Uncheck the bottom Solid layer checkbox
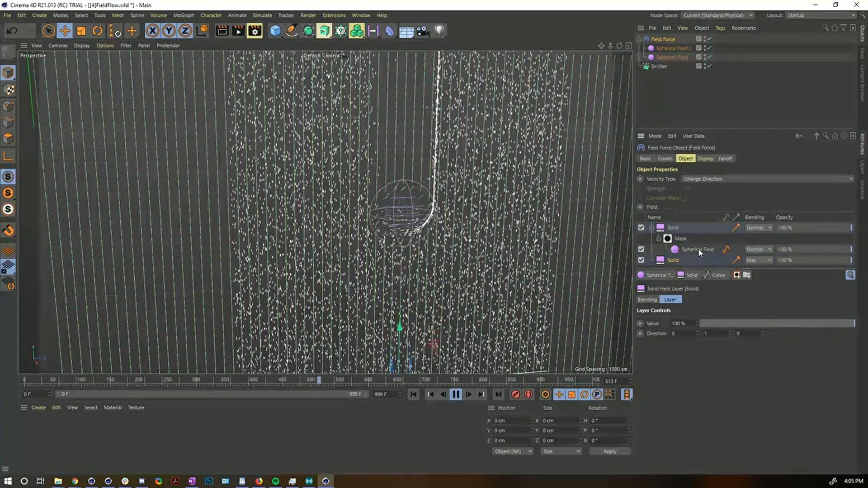This screenshot has width=868, height=488. tap(641, 260)
